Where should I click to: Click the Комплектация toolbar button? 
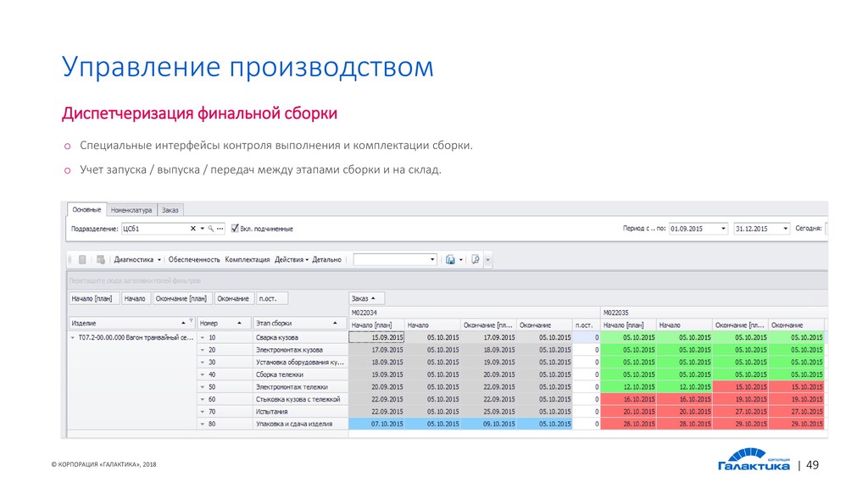pos(247,259)
